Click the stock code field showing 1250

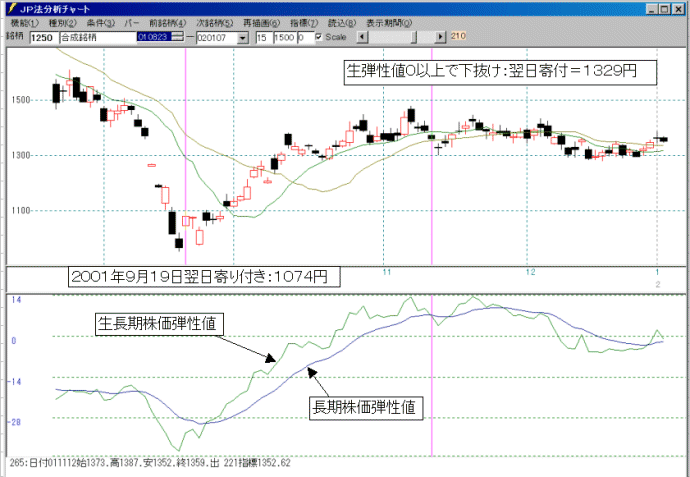(44, 38)
